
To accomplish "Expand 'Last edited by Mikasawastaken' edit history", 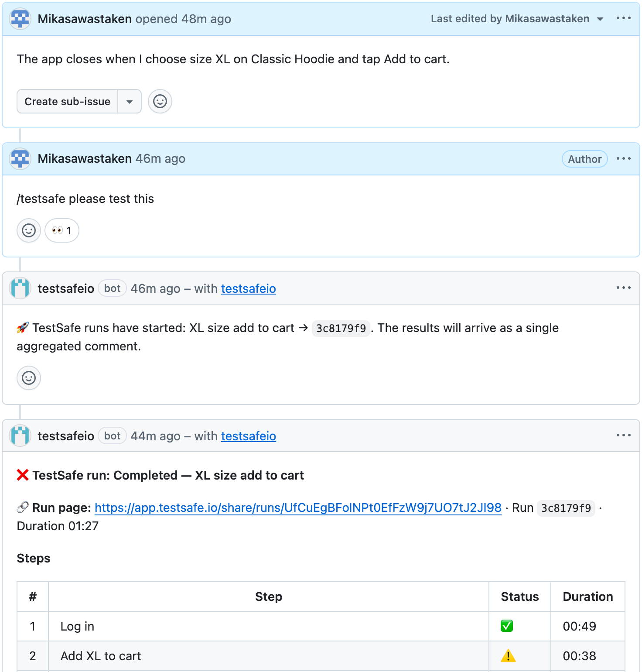I will [x=517, y=19].
